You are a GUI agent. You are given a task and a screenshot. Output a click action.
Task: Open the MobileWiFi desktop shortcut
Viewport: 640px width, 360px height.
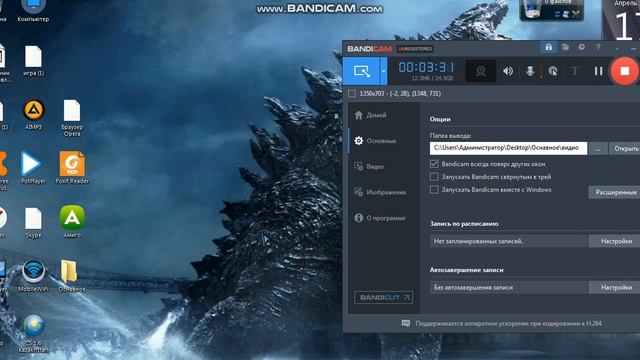(33, 276)
